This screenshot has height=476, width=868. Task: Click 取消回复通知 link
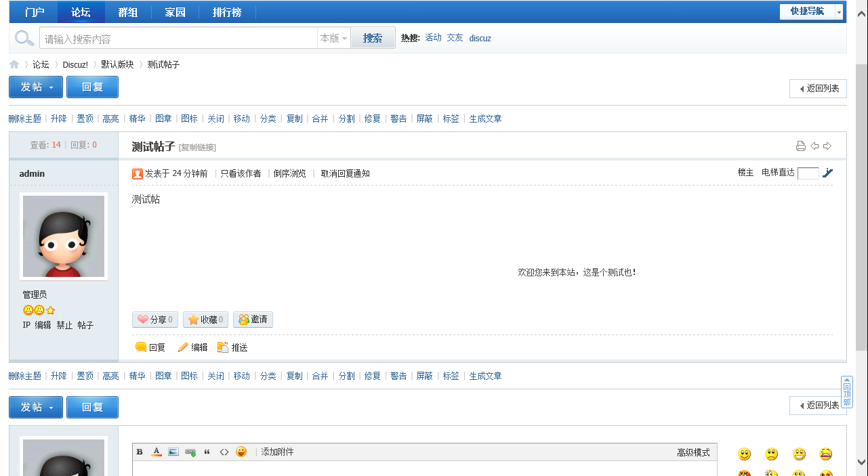[x=346, y=173]
